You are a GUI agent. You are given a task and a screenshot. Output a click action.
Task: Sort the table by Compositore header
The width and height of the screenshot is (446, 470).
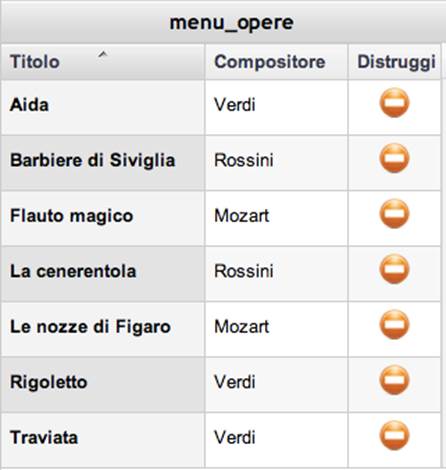tap(276, 62)
